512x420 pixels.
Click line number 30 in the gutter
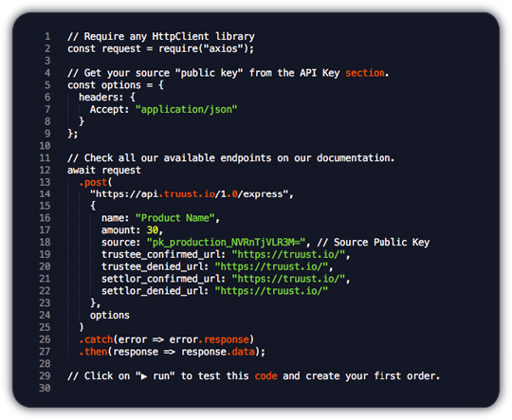[x=46, y=388]
